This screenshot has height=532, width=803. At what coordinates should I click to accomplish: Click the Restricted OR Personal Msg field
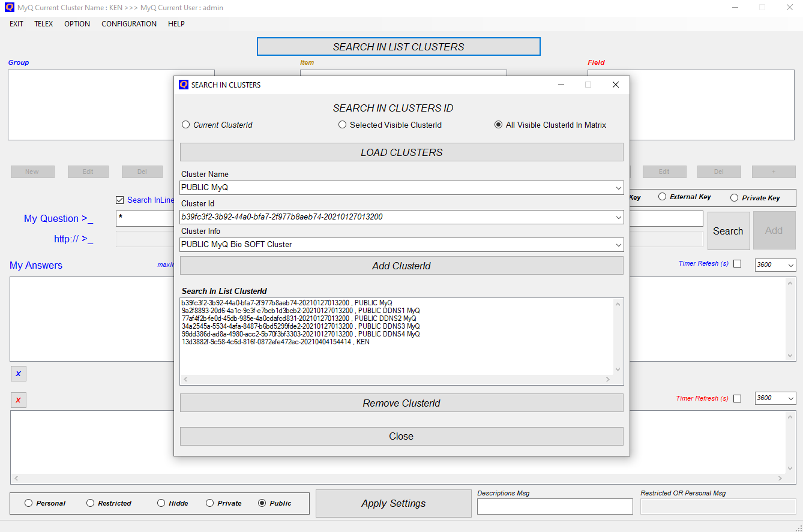718,507
